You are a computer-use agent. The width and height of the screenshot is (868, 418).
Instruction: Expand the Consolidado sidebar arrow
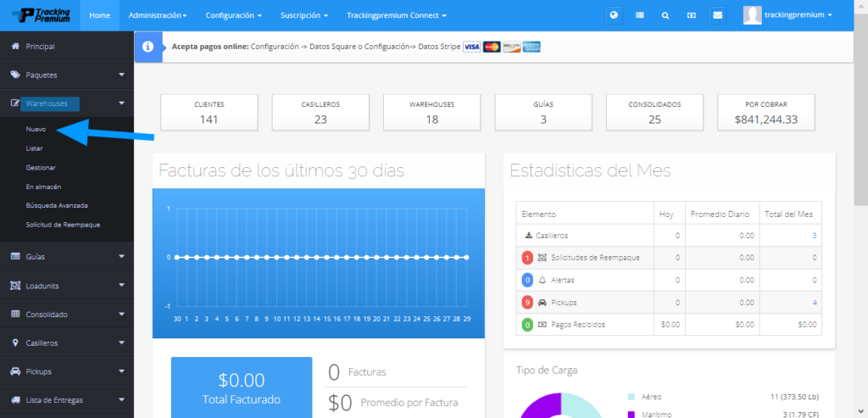pos(122,314)
